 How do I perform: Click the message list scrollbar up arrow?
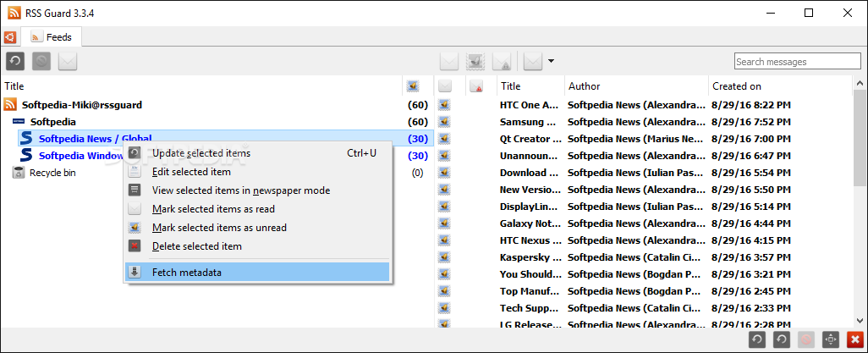tap(860, 83)
